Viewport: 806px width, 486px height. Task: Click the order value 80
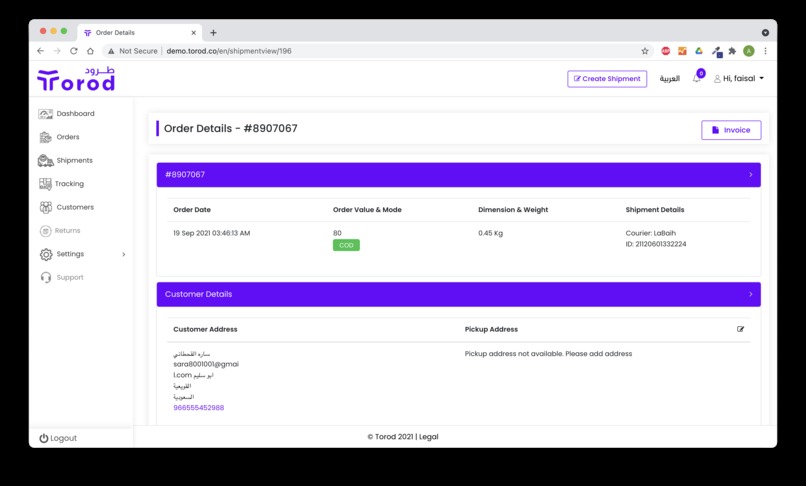[337, 233]
